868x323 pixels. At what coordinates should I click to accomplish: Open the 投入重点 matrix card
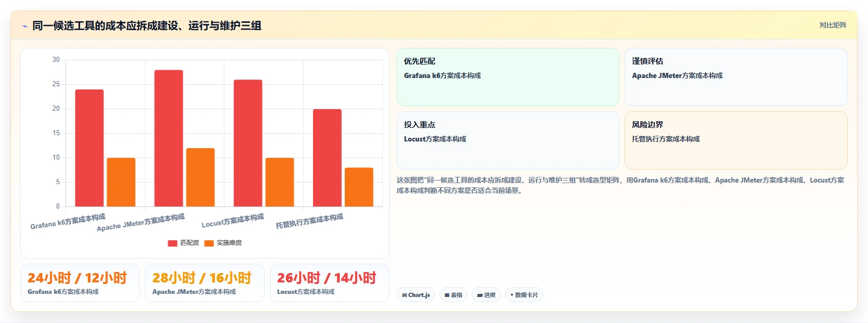508,140
